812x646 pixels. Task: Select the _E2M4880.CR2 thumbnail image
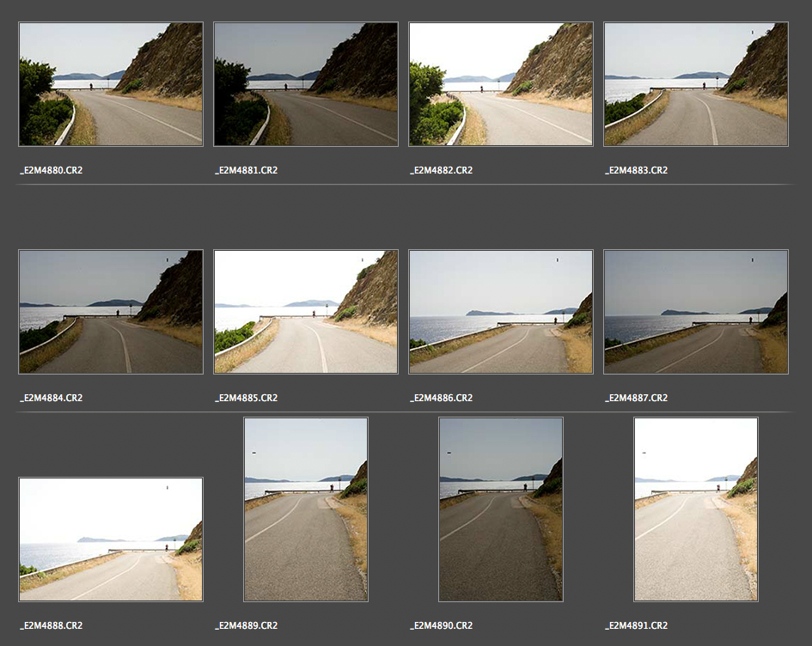click(111, 84)
